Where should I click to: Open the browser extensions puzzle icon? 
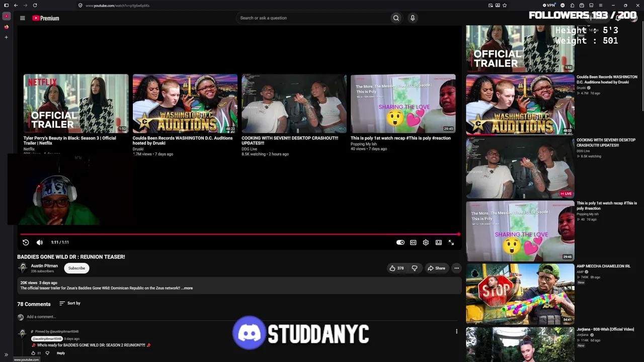pos(572,6)
